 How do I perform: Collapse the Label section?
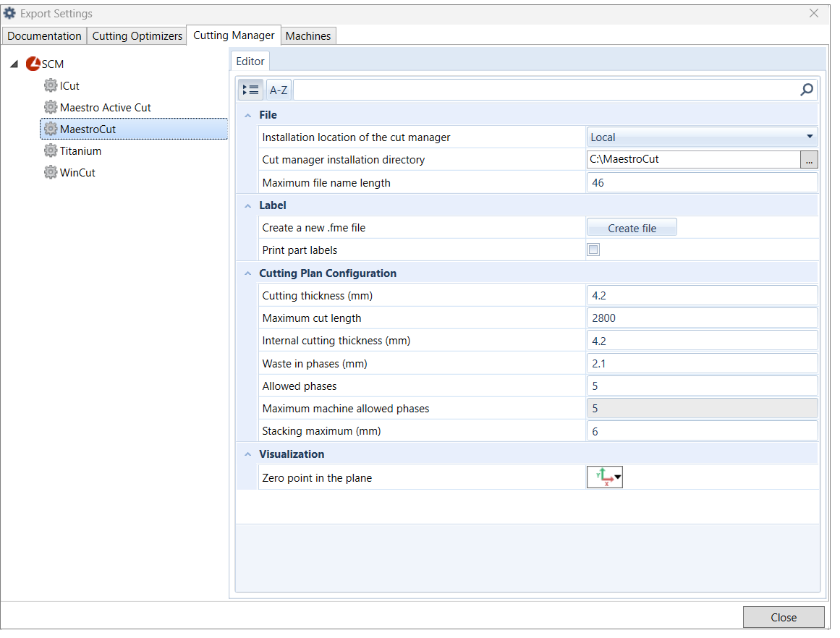click(x=247, y=205)
